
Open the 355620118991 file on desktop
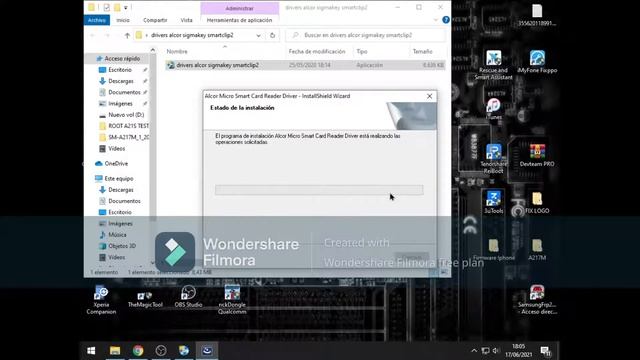click(537, 15)
